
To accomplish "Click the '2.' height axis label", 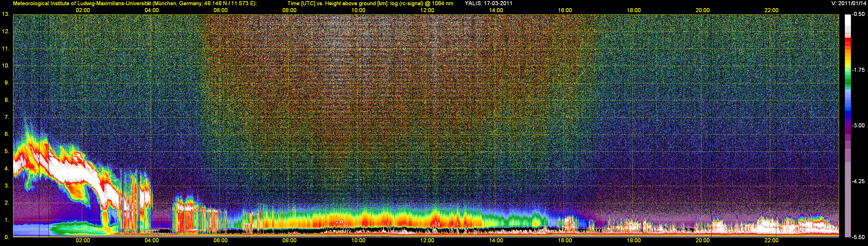I will (x=7, y=203).
